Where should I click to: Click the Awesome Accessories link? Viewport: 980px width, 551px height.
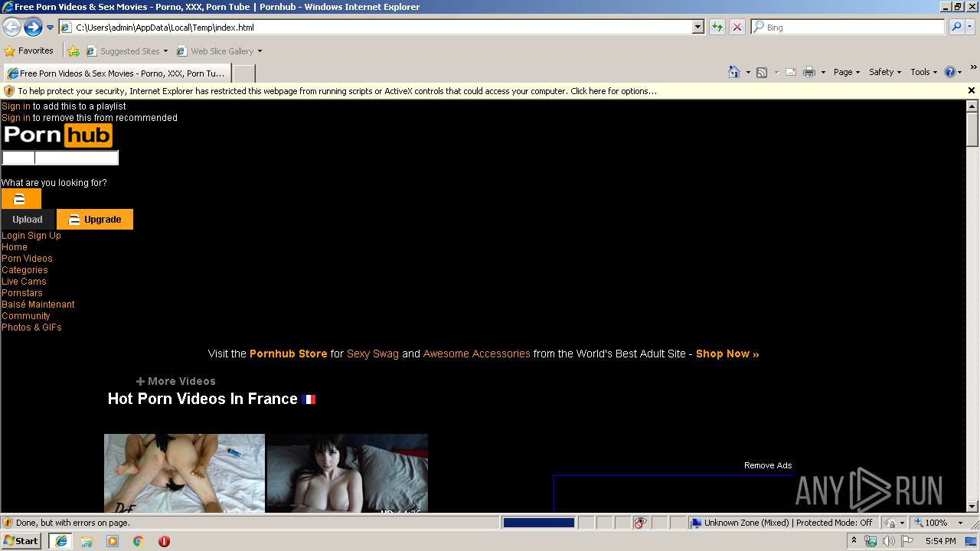point(477,354)
